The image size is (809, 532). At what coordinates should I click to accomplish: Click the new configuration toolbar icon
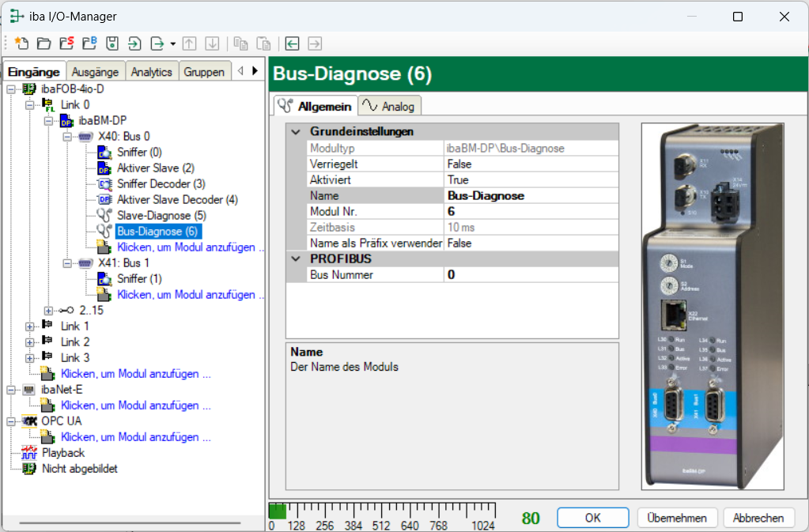point(21,43)
